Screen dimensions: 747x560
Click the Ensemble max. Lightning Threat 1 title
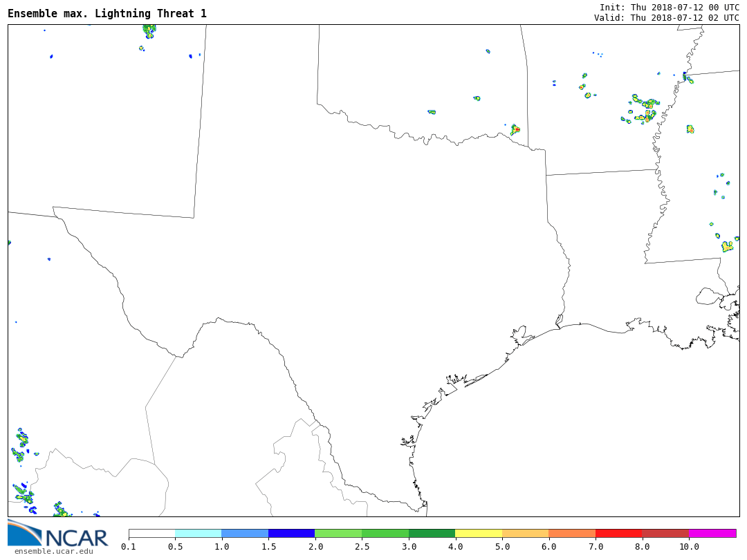click(x=107, y=14)
